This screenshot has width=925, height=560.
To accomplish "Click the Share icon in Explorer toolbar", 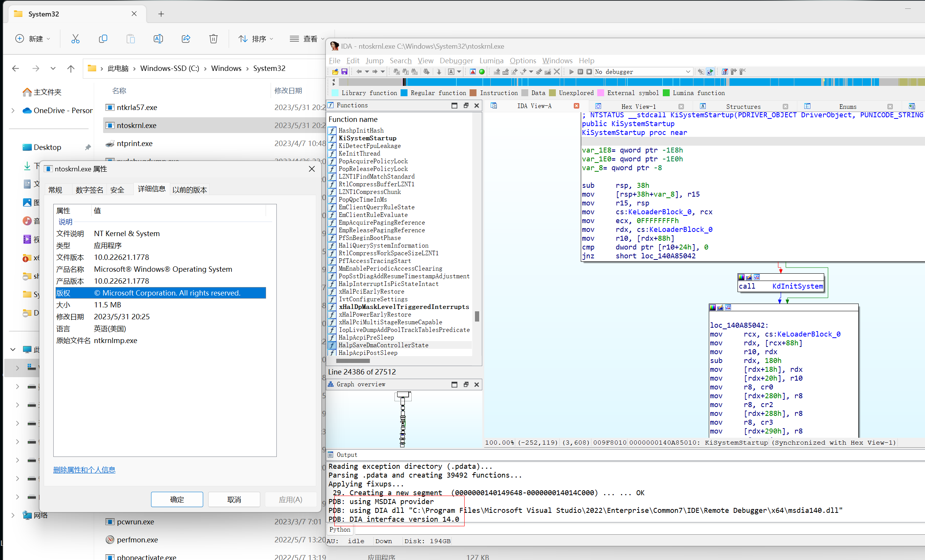I will coord(186,39).
